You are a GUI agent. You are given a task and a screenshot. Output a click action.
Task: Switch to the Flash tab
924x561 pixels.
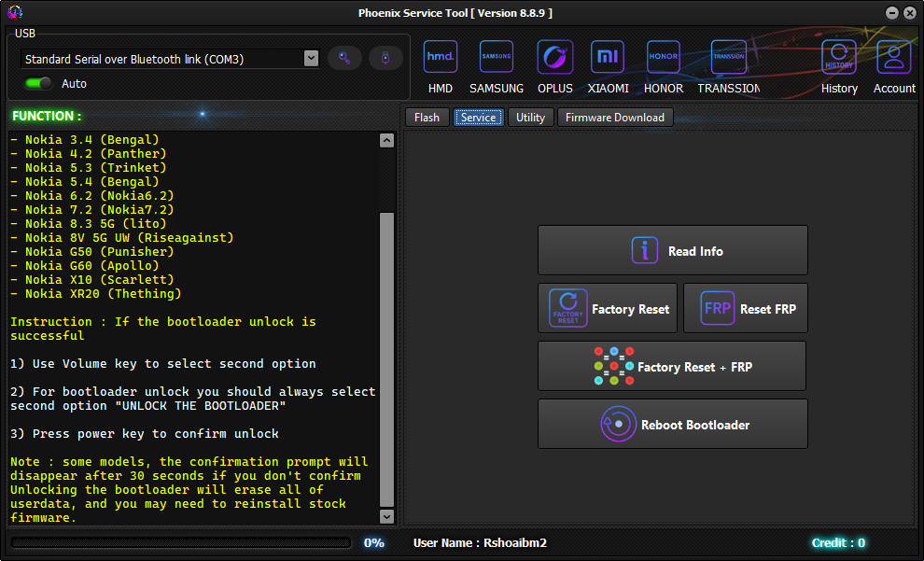(427, 118)
